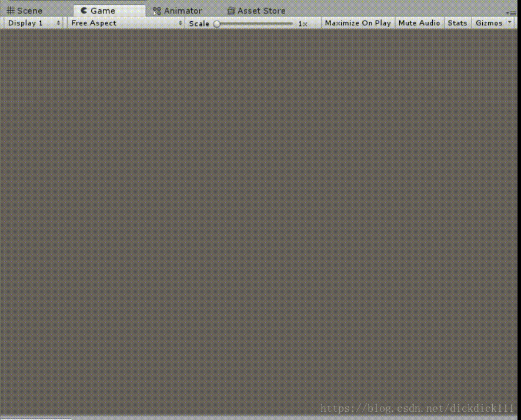The height and width of the screenshot is (420, 521).
Task: Click the Animator tab icon
Action: pyautogui.click(x=156, y=11)
